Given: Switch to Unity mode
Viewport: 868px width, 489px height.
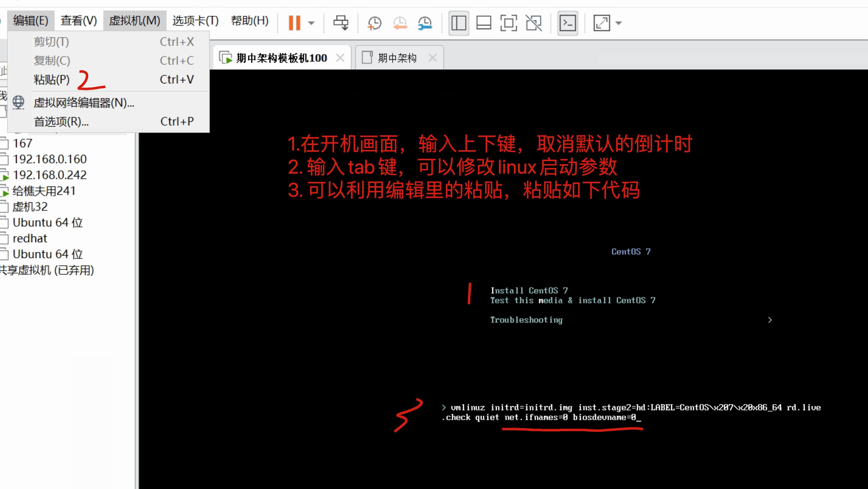Looking at the screenshot, I should click(533, 23).
